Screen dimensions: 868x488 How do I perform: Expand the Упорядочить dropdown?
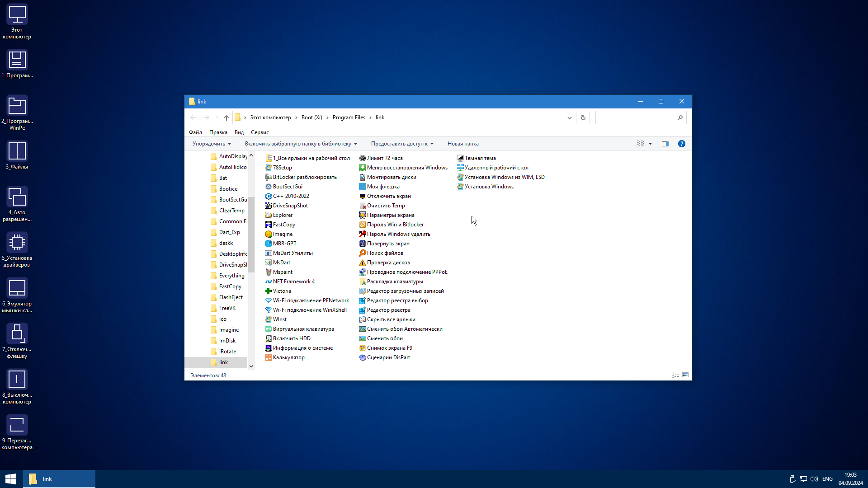[212, 144]
